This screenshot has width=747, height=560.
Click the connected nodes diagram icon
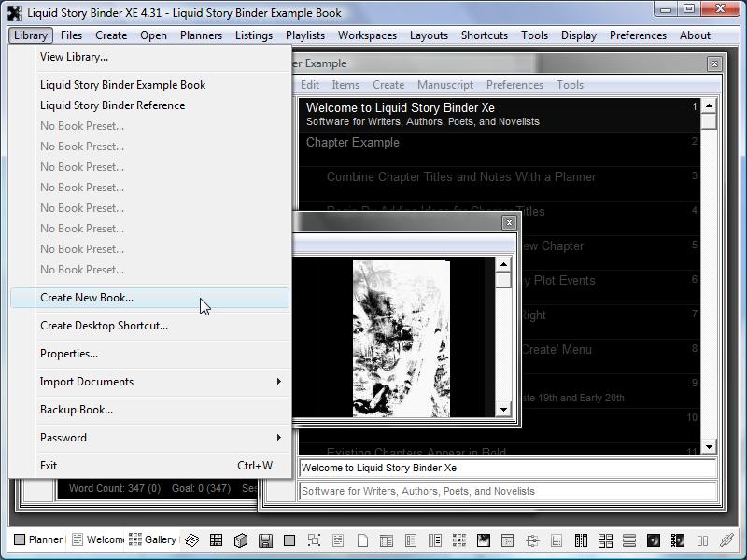(532, 540)
